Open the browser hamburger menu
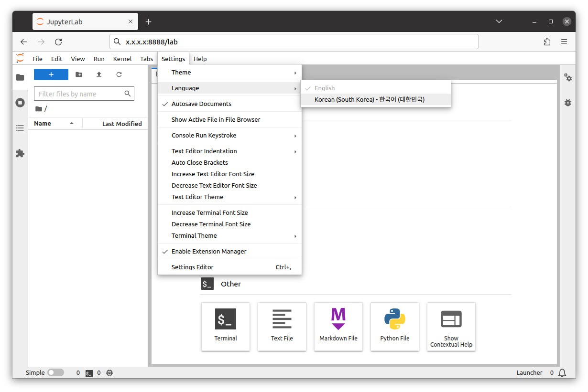Screen dimensions: 588x392 pyautogui.click(x=564, y=42)
